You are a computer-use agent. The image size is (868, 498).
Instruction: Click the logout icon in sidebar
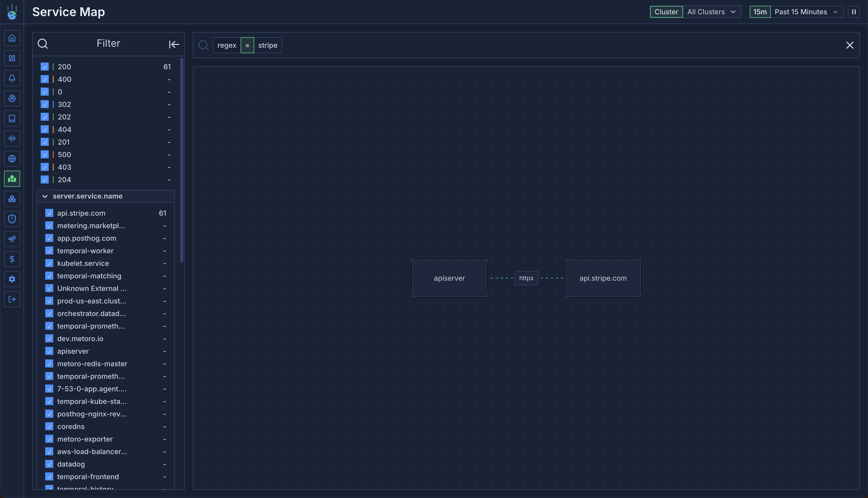coord(12,299)
